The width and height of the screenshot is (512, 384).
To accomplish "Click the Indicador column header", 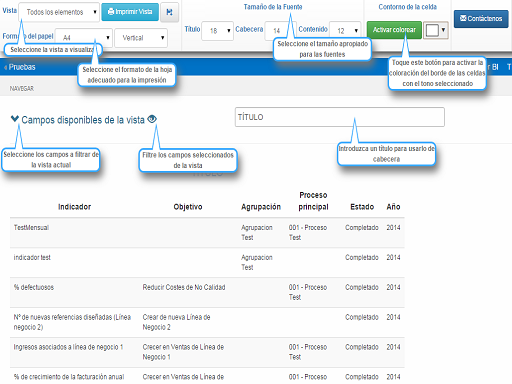I will (x=74, y=207).
